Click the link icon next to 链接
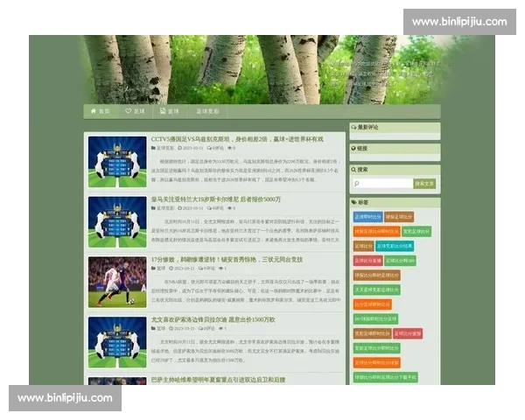Screen dimensions: 525x420 353,148
